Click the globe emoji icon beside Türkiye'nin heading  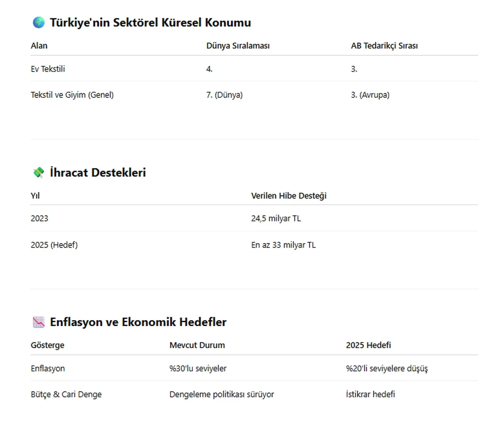click(x=39, y=22)
